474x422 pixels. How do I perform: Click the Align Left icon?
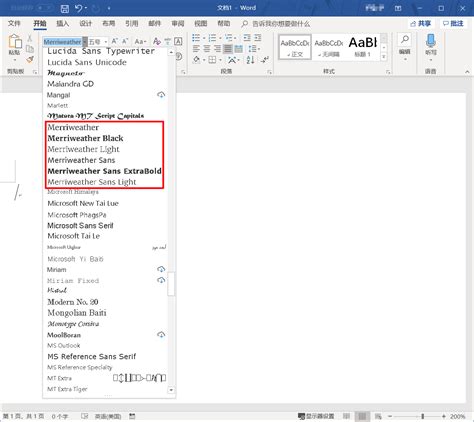pos(196,49)
